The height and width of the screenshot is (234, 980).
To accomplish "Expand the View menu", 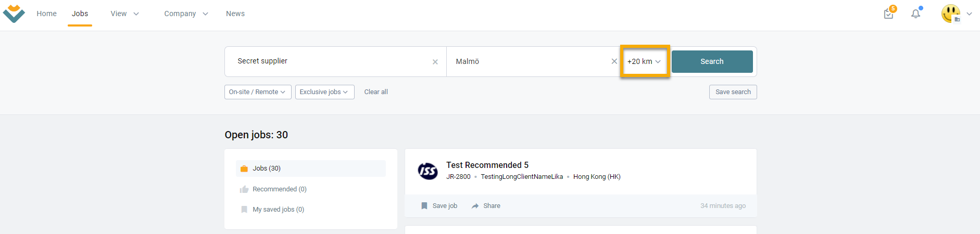I will tap(125, 14).
